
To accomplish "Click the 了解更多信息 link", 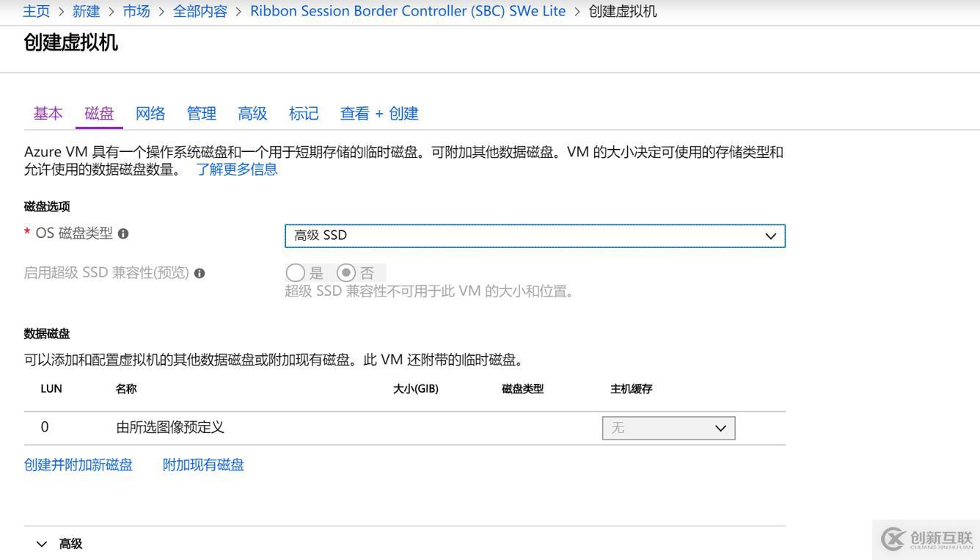I will (237, 169).
